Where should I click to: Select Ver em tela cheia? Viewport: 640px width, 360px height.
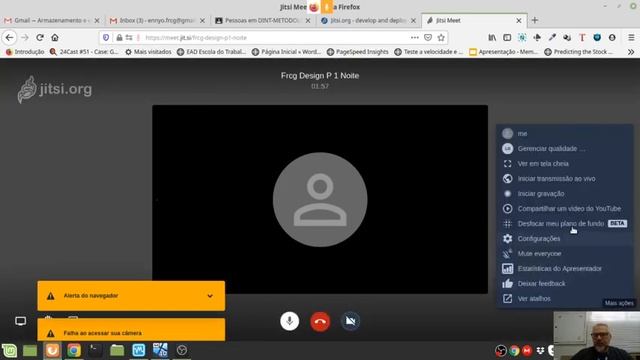565,164
